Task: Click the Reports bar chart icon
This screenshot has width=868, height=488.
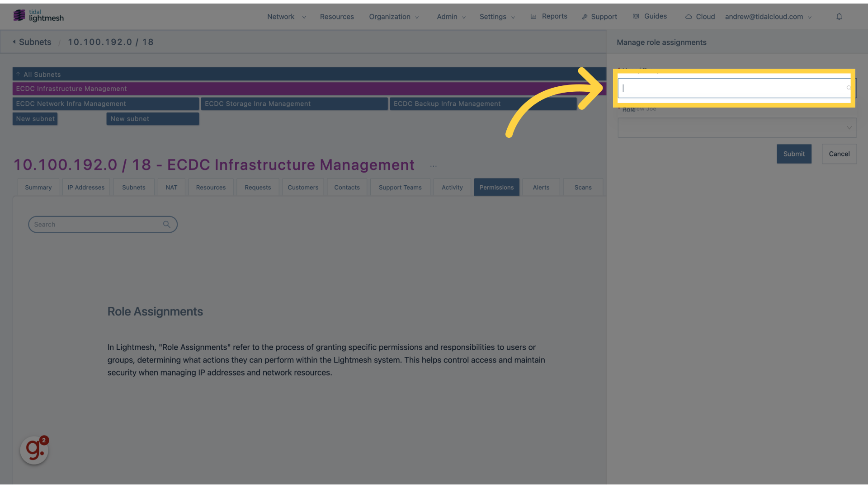Action: coord(533,16)
